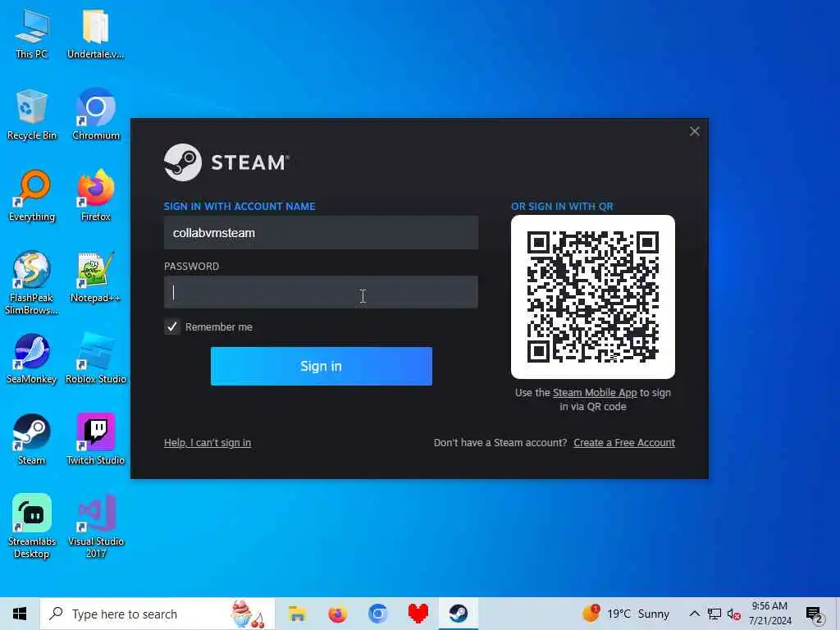This screenshot has height=630, width=840.
Task: Uncheck the Remember me checkbox
Action: pyautogui.click(x=172, y=326)
